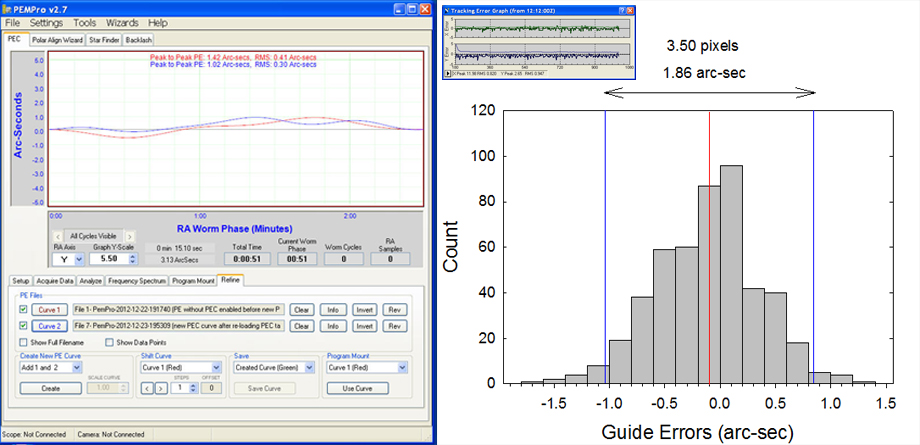Image resolution: width=920 pixels, height=445 pixels.
Task: Clear the Curve 1 file
Action: pyautogui.click(x=303, y=309)
